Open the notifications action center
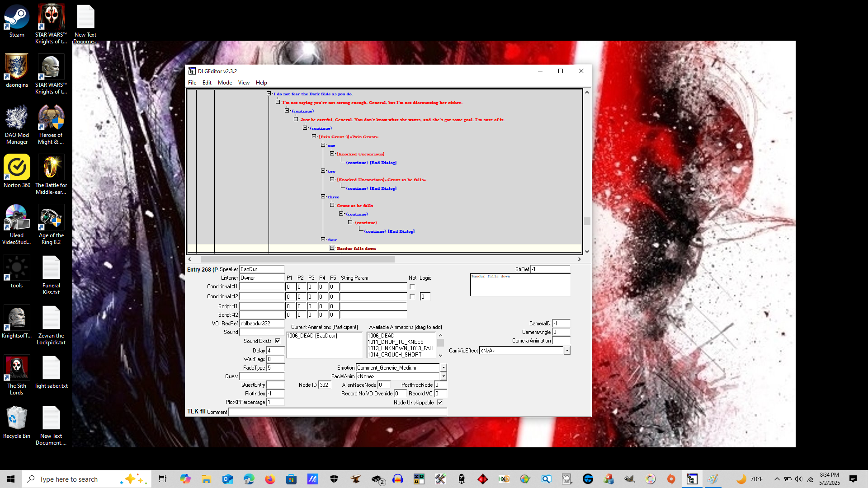 (x=853, y=479)
